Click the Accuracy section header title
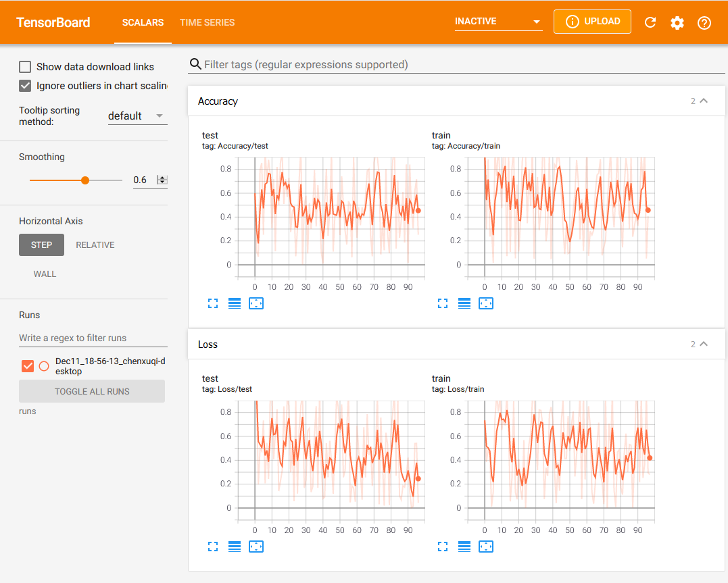 click(218, 101)
